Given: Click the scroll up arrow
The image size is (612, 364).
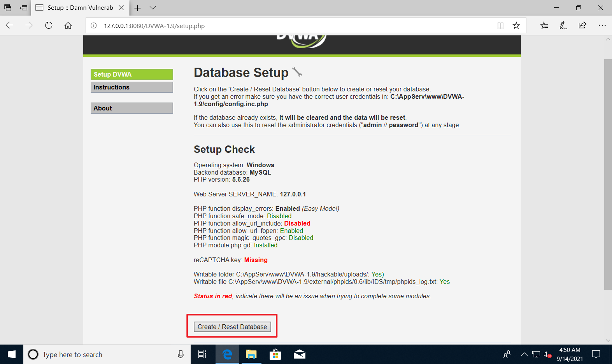Looking at the screenshot, I should tap(608, 39).
